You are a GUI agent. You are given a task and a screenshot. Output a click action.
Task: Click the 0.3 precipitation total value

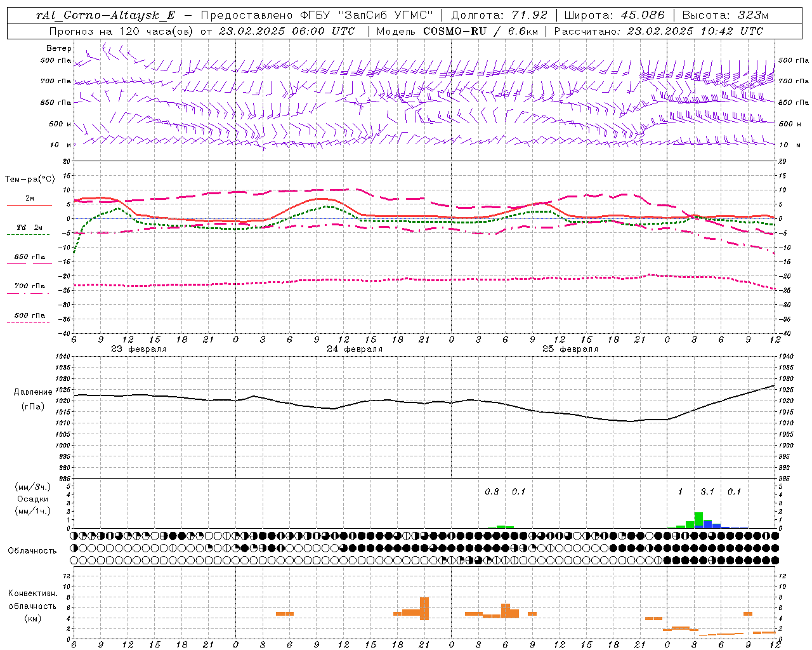[492, 491]
